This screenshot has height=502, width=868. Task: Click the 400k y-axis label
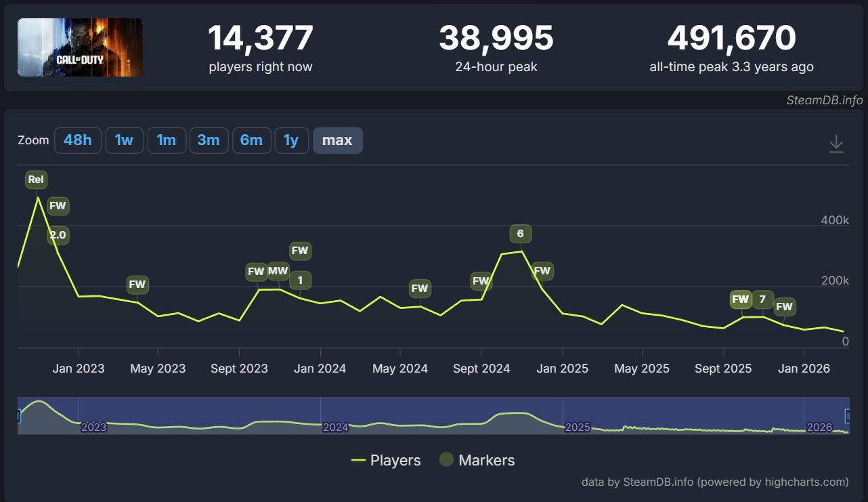tap(835, 220)
